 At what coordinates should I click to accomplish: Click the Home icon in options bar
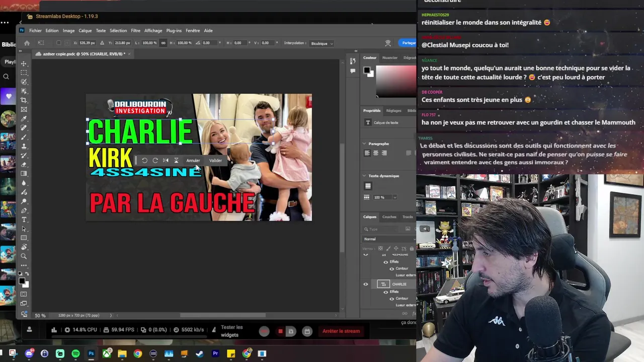tap(27, 43)
